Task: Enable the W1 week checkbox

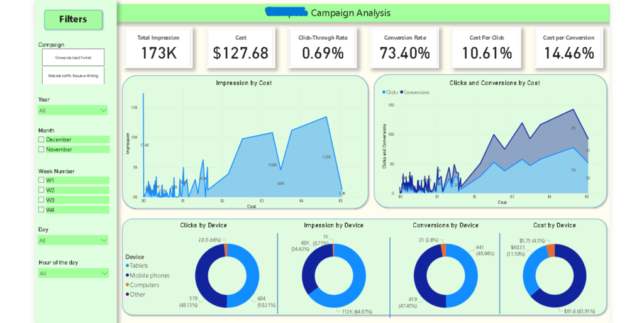Action: (x=41, y=180)
